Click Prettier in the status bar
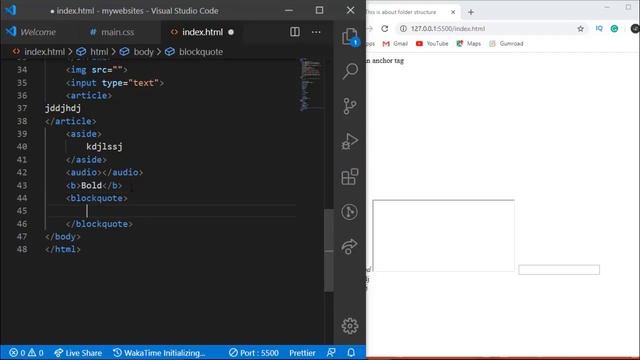The height and width of the screenshot is (360, 640). [x=302, y=353]
